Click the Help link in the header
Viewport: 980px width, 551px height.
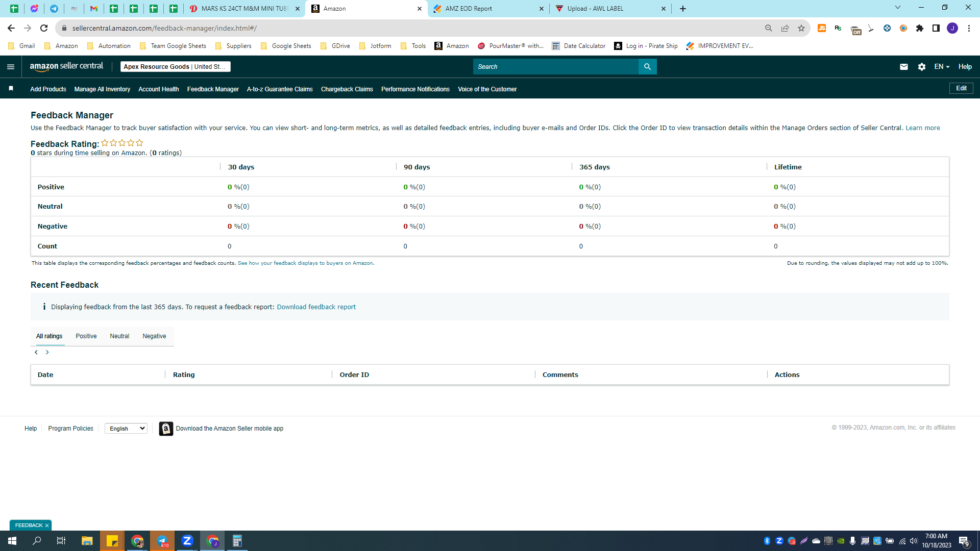(965, 67)
